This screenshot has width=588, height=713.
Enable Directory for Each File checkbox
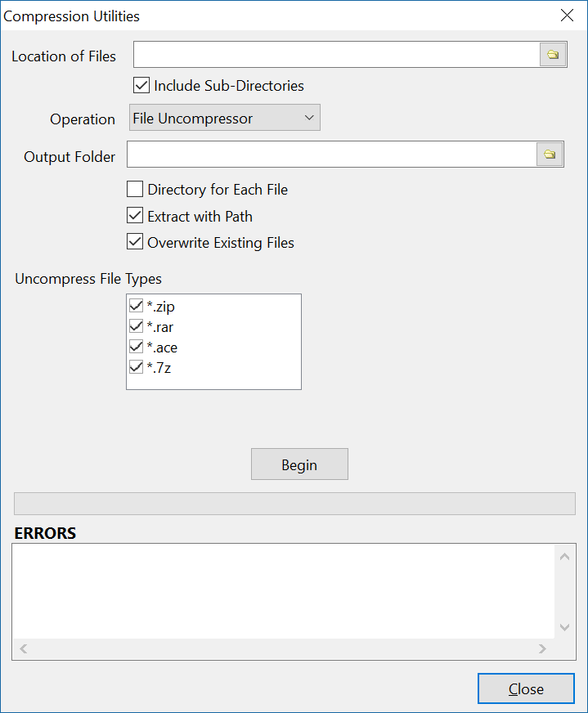pos(135,189)
